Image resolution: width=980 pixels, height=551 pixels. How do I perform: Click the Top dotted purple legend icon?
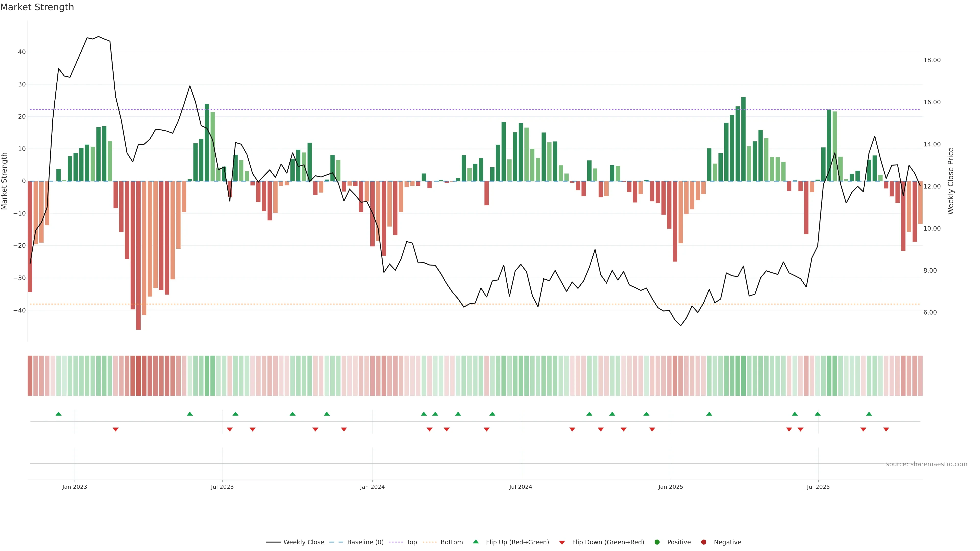396,542
